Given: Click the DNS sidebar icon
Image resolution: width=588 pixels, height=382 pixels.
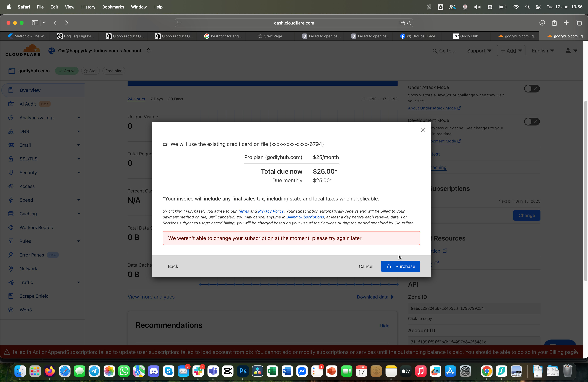Looking at the screenshot, I should (x=11, y=131).
